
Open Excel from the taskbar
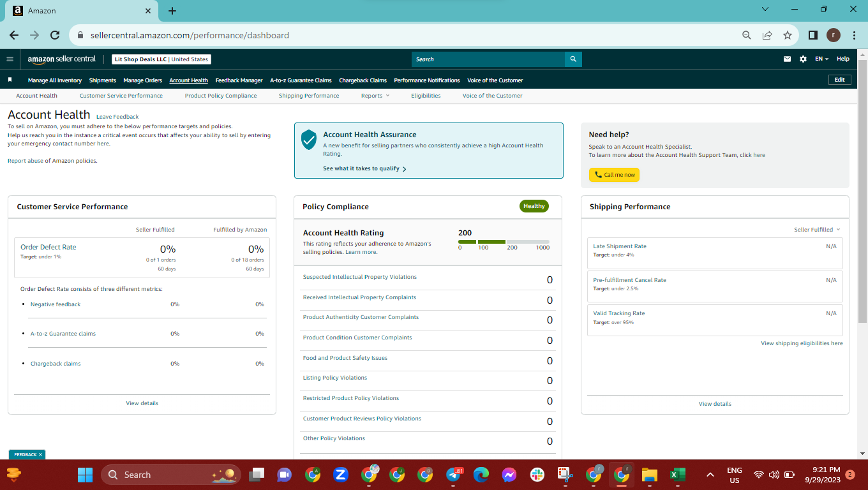click(677, 475)
